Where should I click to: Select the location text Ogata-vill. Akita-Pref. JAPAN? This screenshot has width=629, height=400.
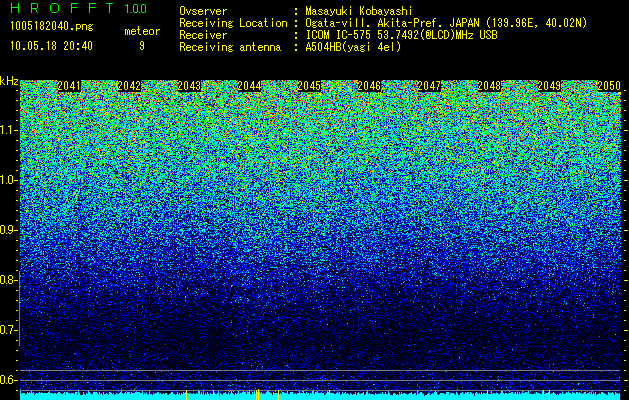click(392, 23)
